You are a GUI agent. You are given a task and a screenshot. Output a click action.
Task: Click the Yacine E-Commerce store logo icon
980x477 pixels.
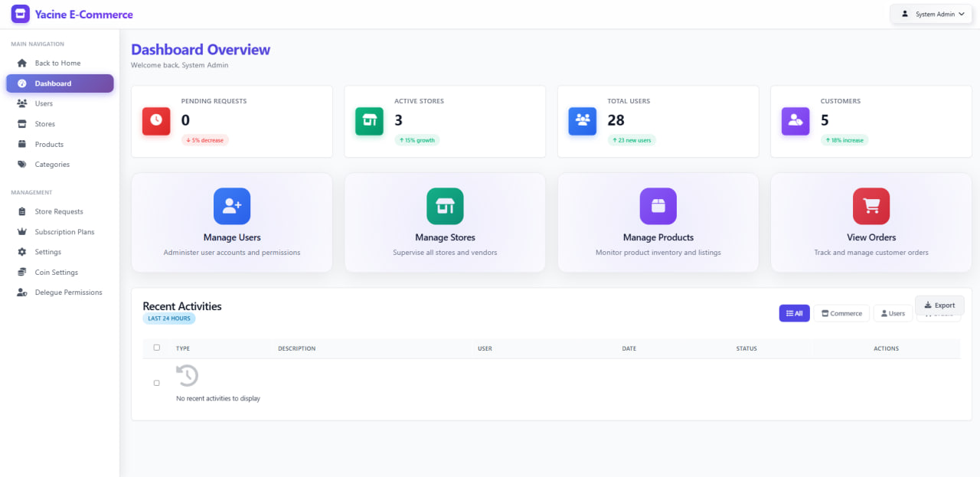(21, 14)
